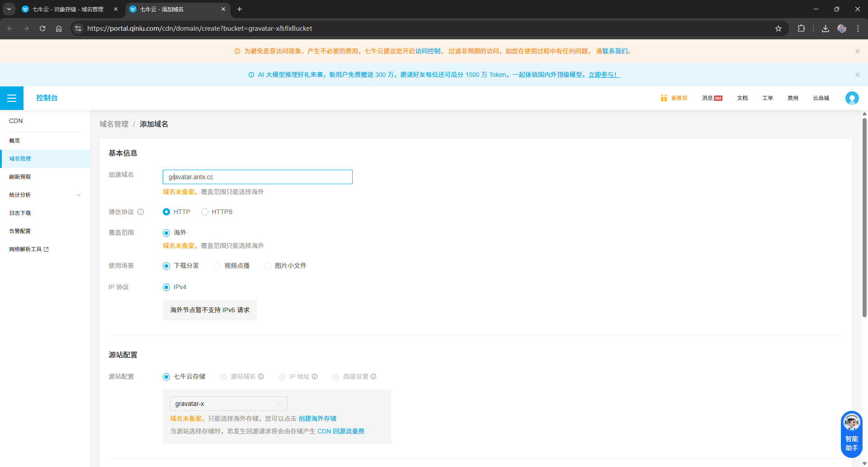
Task: Bookmark this page with the star icon
Action: (778, 29)
